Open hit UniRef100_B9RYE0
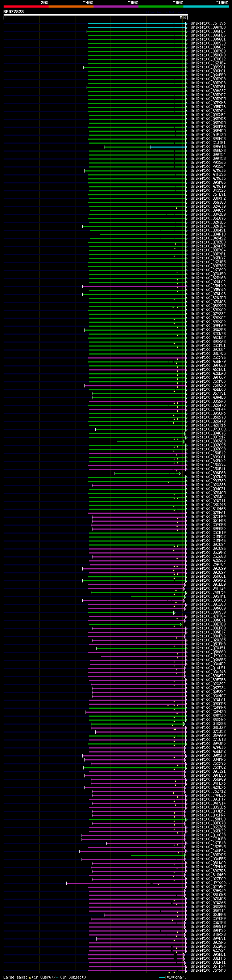Screen dimensions: 232x980 tap(208, 27)
